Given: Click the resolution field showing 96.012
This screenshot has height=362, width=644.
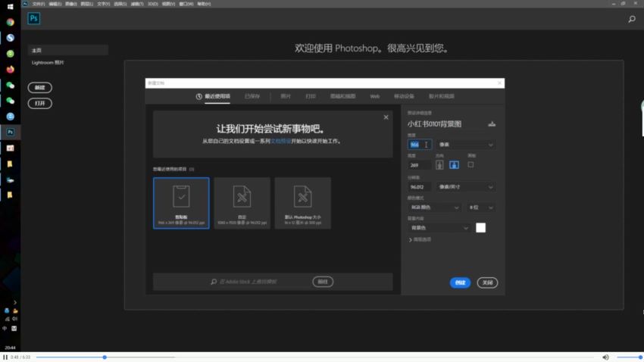Looking at the screenshot, I should pyautogui.click(x=419, y=187).
